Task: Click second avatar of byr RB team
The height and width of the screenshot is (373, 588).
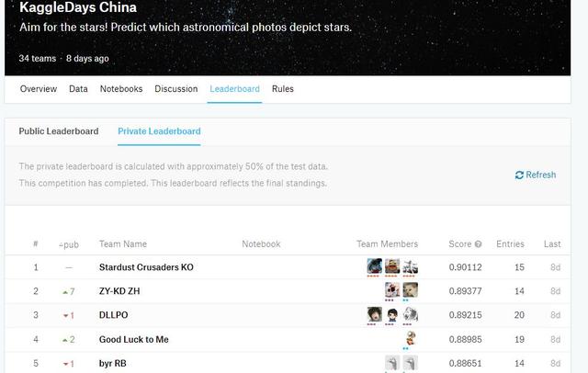Action: click(411, 363)
